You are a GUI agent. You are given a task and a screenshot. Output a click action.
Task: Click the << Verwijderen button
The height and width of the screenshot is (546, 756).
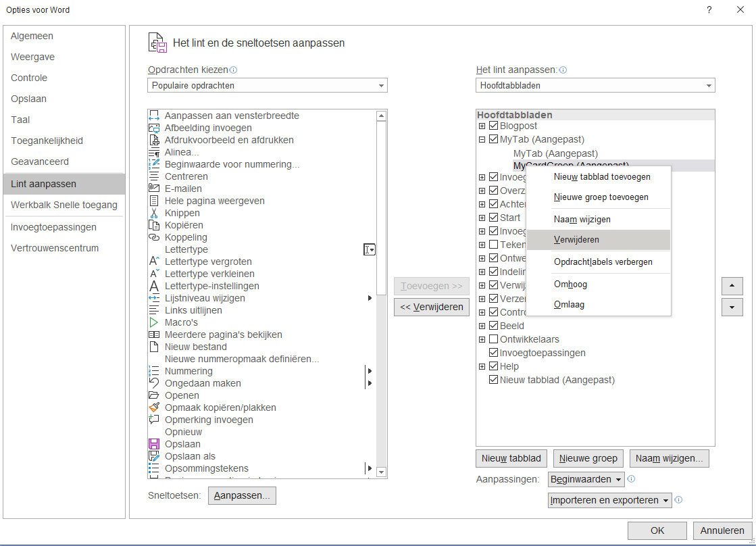tap(432, 307)
